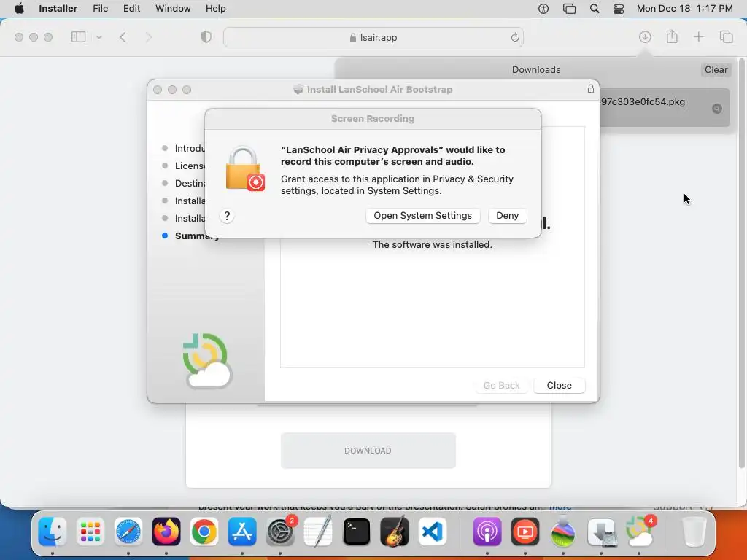Click the 'more' link at page bottom
The height and width of the screenshot is (560, 747).
click(560, 507)
